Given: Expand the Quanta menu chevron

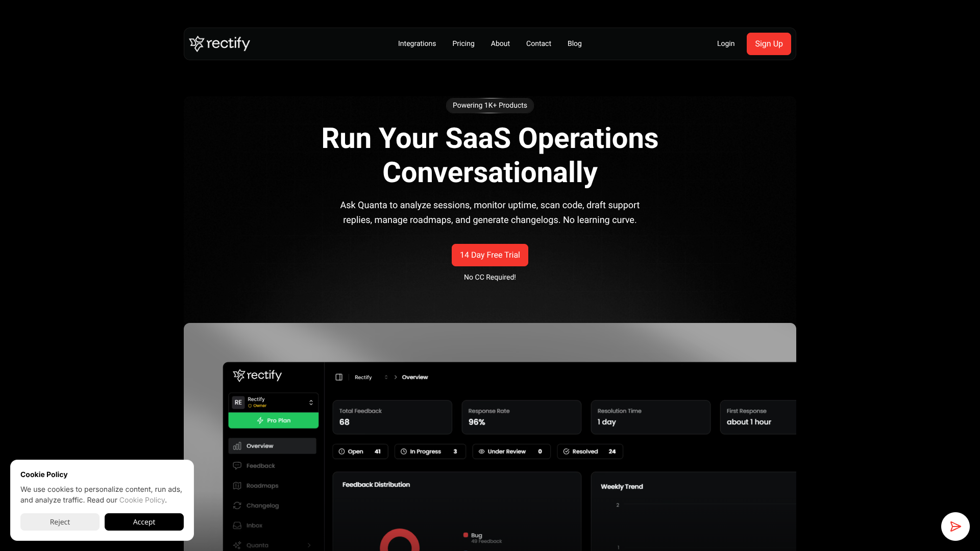Looking at the screenshot, I should point(309,545).
